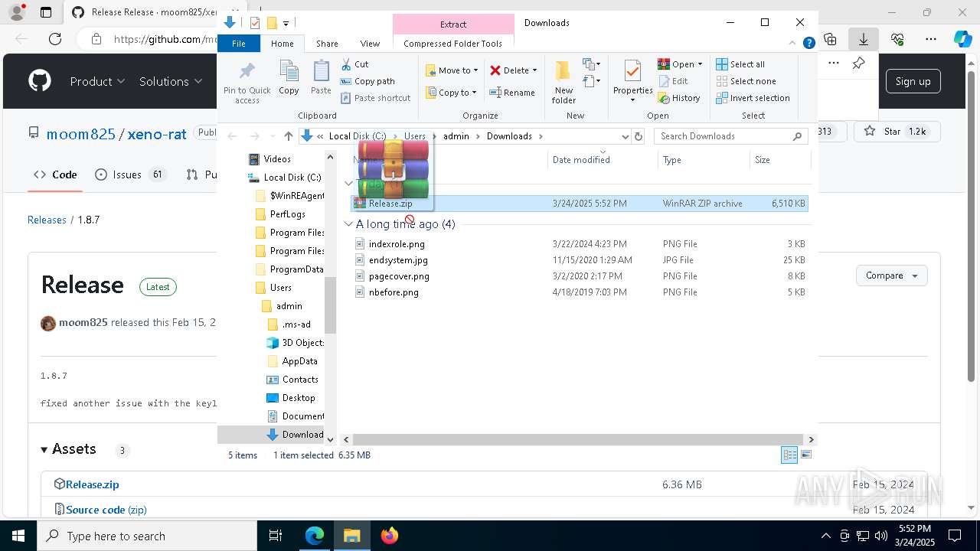Click the Copilot icon in Edge

962,38
